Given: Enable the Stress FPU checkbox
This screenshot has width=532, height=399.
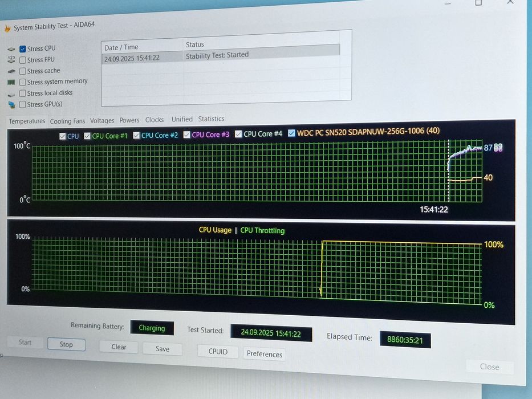Looking at the screenshot, I should coord(23,60).
